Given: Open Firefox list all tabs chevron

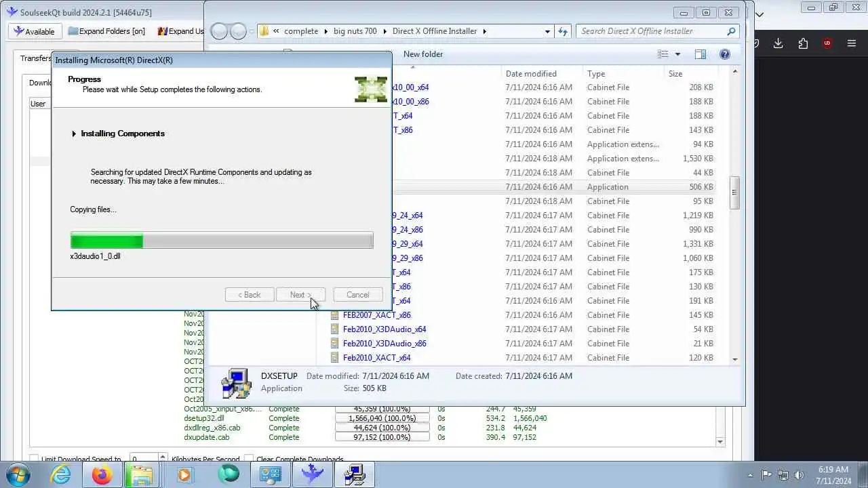Looking at the screenshot, I should (x=759, y=14).
